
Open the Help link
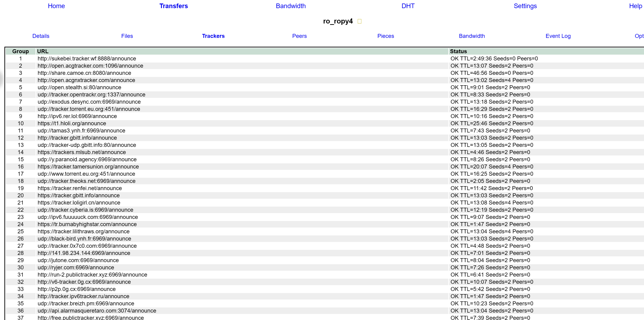click(635, 6)
